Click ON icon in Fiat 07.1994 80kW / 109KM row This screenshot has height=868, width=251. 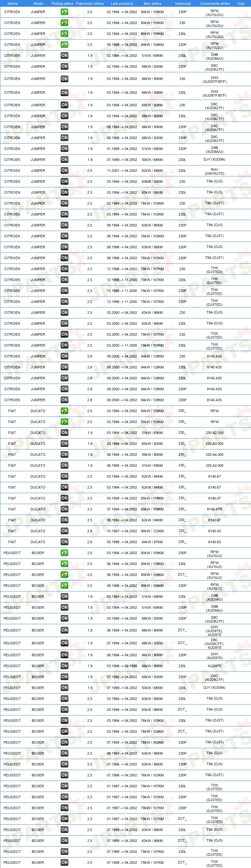(64, 509)
